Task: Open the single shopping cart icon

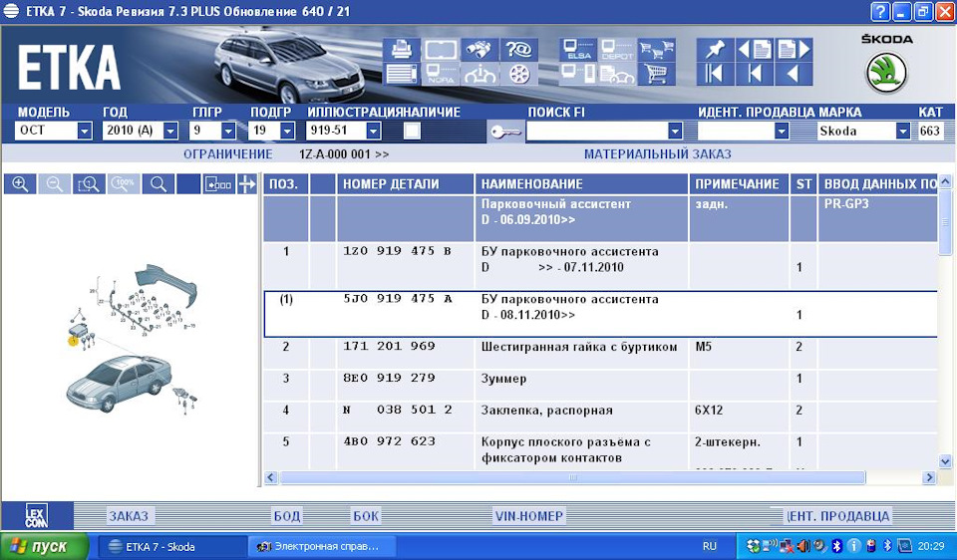Action: (655, 74)
